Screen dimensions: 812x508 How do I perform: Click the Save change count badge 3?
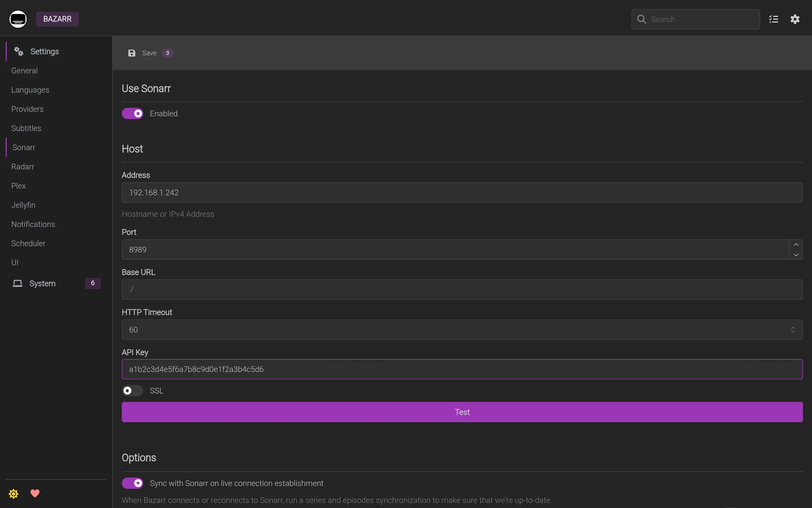168,53
